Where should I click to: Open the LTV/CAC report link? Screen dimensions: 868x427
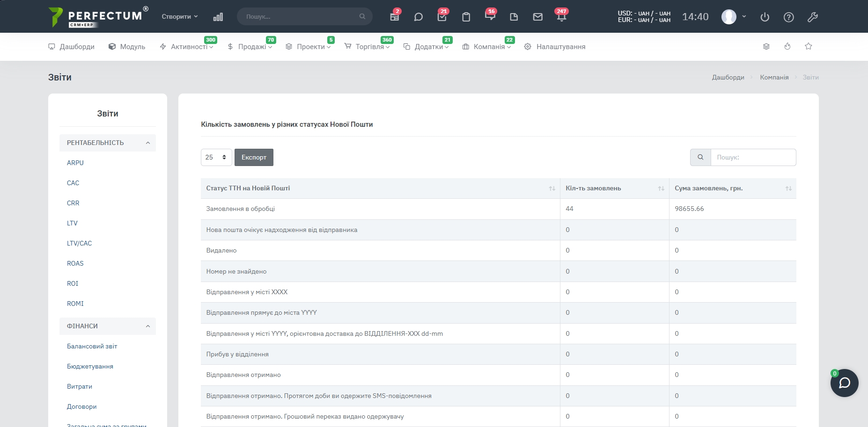(80, 243)
